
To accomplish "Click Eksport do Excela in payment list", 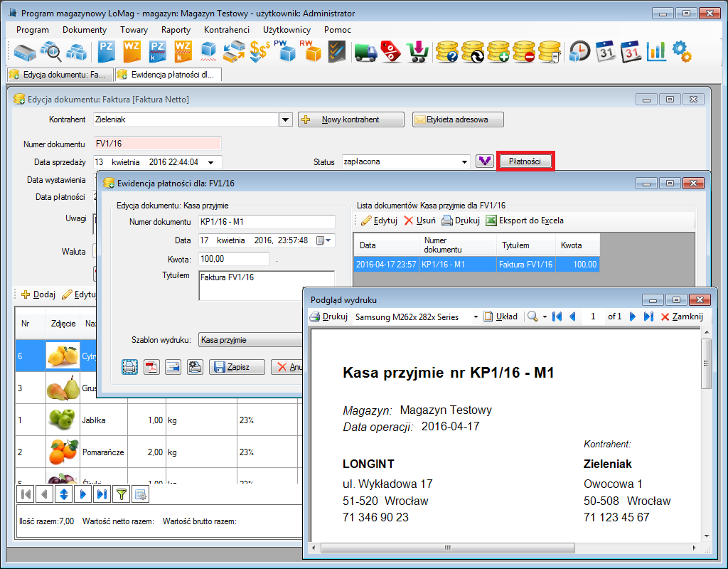I will point(525,220).
